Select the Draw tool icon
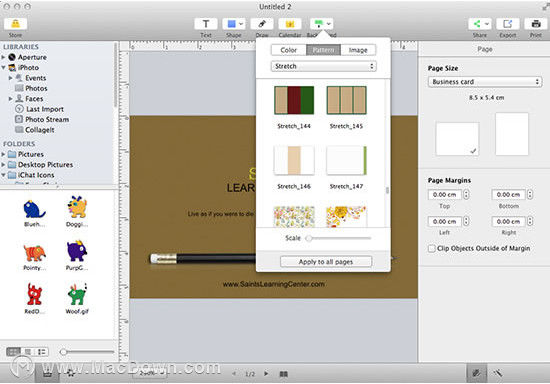The height and width of the screenshot is (384, 550). (x=262, y=24)
